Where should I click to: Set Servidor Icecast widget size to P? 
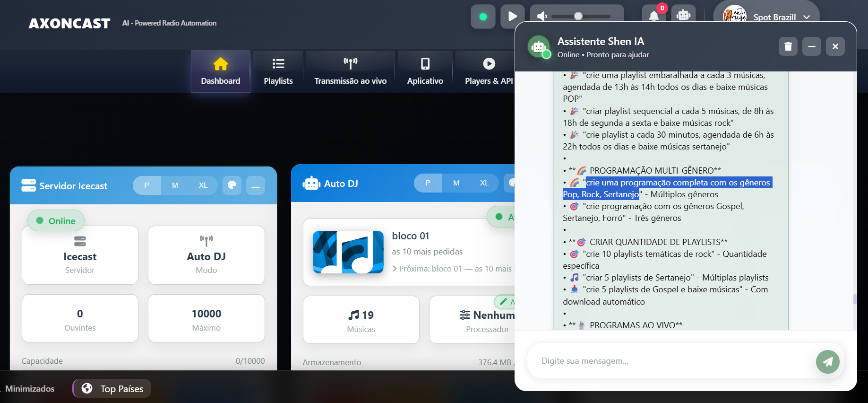(146, 185)
